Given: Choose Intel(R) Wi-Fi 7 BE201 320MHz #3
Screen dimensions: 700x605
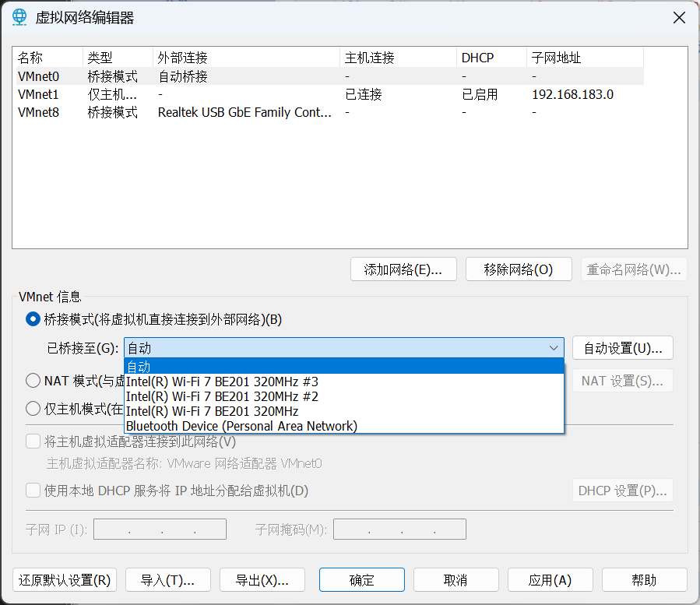Looking at the screenshot, I should coord(344,382).
